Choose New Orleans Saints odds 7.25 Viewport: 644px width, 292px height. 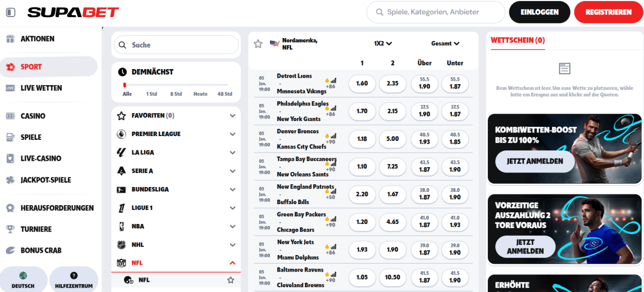(x=392, y=167)
